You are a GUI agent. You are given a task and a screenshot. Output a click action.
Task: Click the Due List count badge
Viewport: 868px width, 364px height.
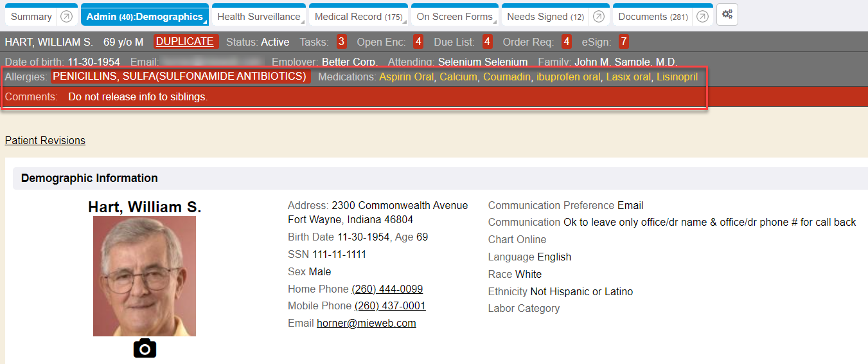click(x=488, y=42)
